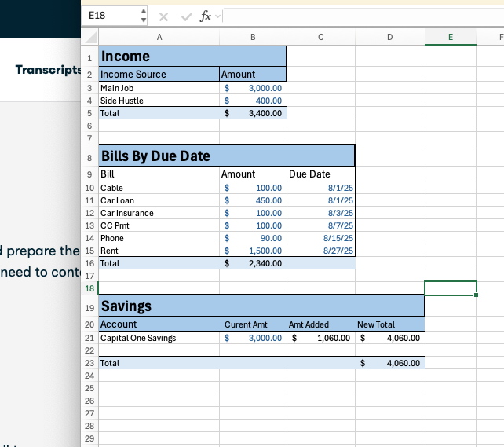Click the 90.00 Phone amount
Screen dimensions: 504x447
[254, 238]
